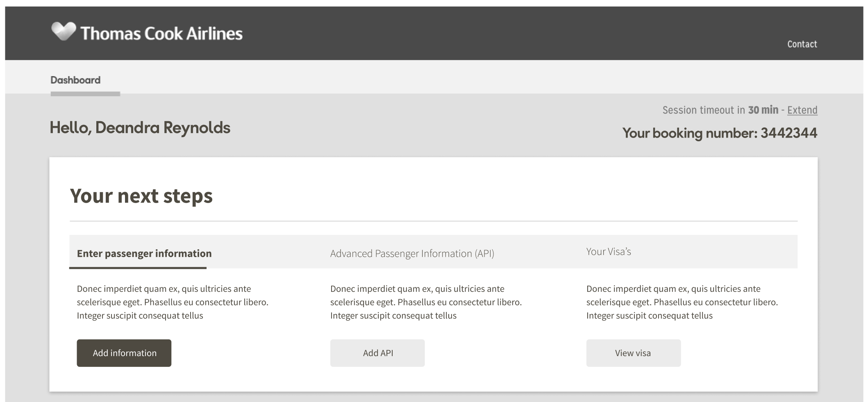
Task: Select the Enter passenger information tab
Action: point(144,253)
